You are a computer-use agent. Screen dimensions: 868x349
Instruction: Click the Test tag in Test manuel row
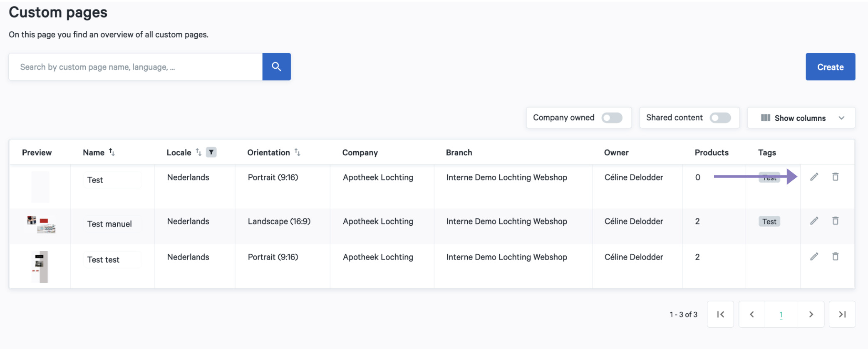click(x=769, y=222)
